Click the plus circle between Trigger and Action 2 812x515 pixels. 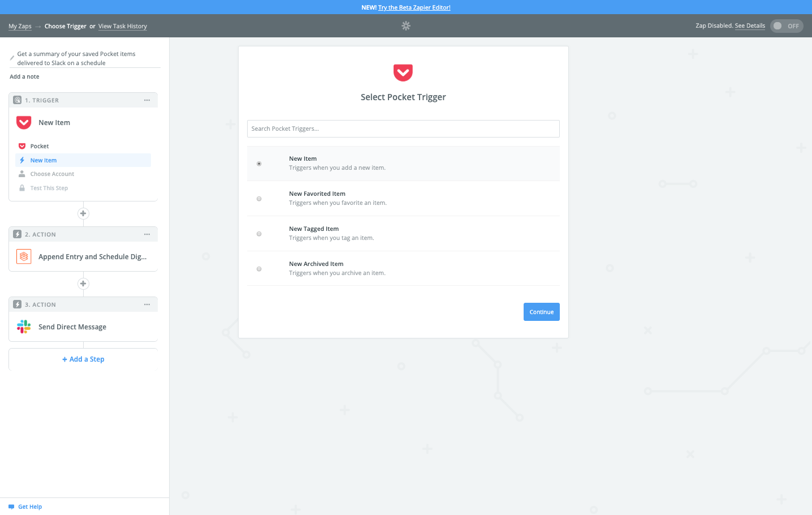click(x=83, y=213)
